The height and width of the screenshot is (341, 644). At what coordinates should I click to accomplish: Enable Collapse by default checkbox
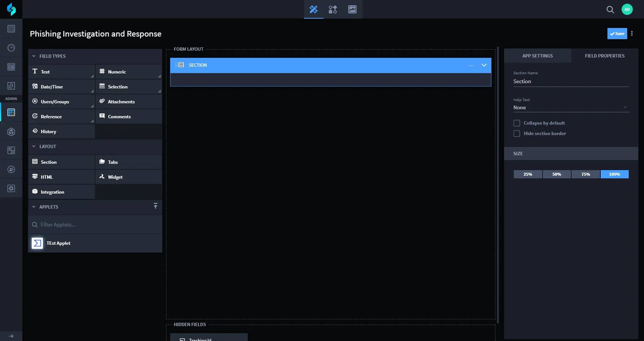click(517, 123)
